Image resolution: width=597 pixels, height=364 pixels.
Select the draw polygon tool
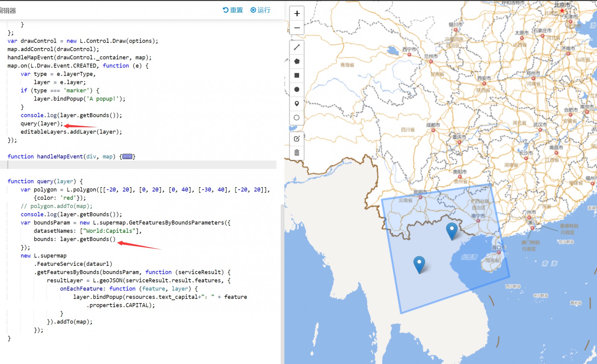click(x=297, y=61)
